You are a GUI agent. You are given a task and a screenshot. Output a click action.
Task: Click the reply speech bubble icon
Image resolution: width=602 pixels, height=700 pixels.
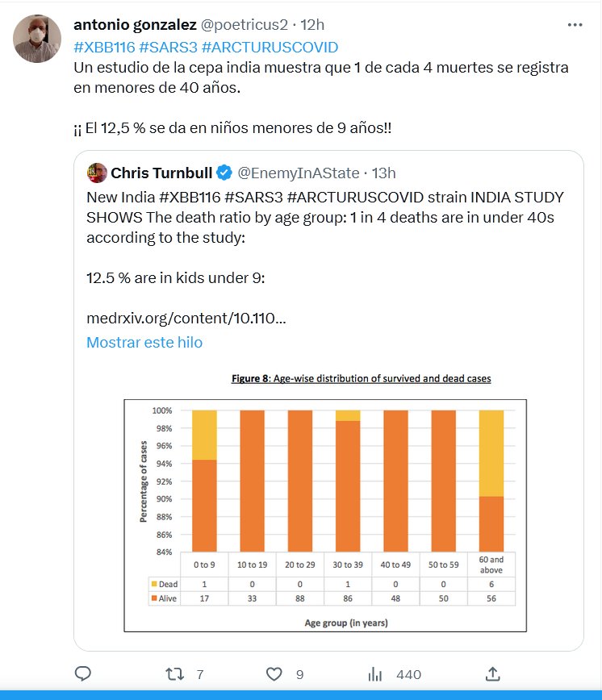click(x=83, y=674)
